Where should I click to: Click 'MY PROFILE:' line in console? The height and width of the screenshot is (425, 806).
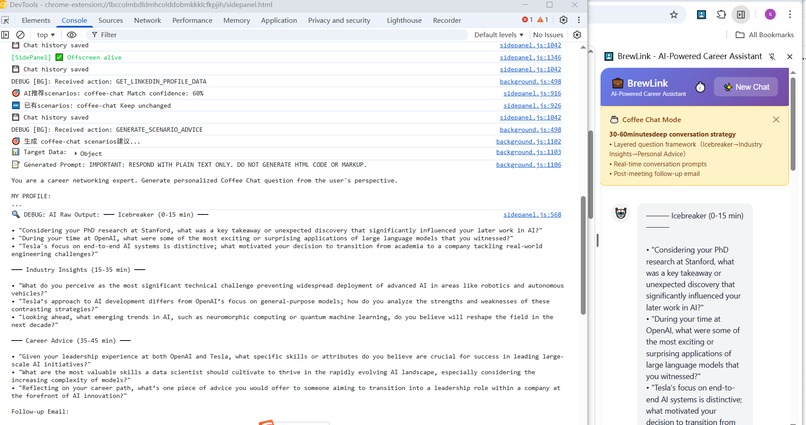point(31,196)
